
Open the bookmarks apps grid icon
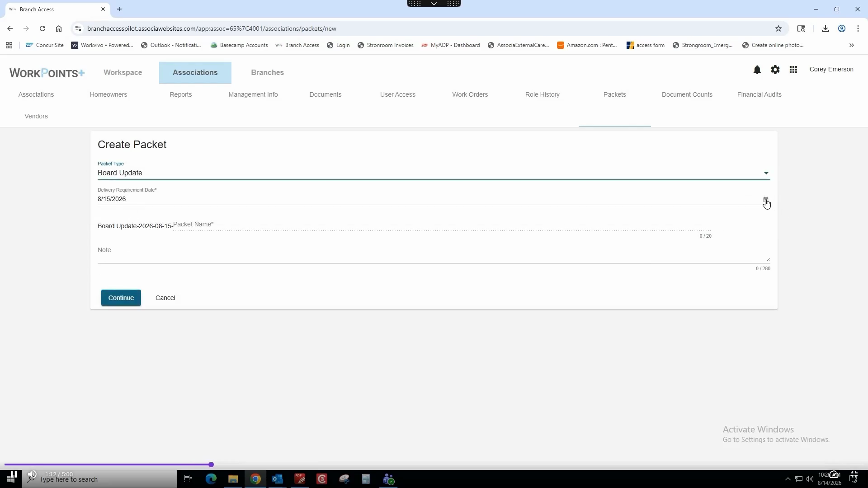click(x=9, y=45)
